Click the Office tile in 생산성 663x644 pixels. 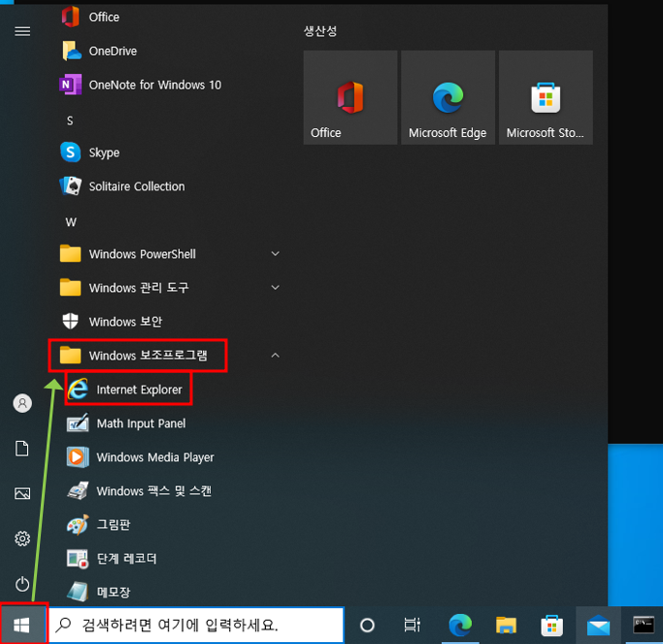click(x=350, y=98)
